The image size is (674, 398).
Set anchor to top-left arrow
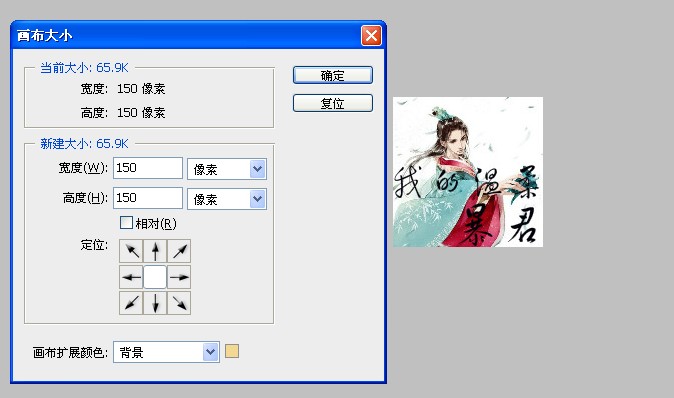(131, 251)
